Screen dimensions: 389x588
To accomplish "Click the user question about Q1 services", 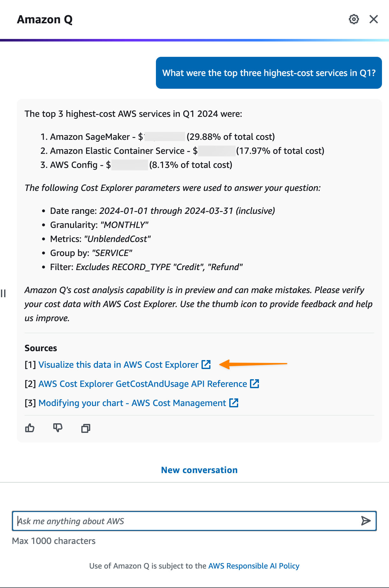I will [x=269, y=73].
